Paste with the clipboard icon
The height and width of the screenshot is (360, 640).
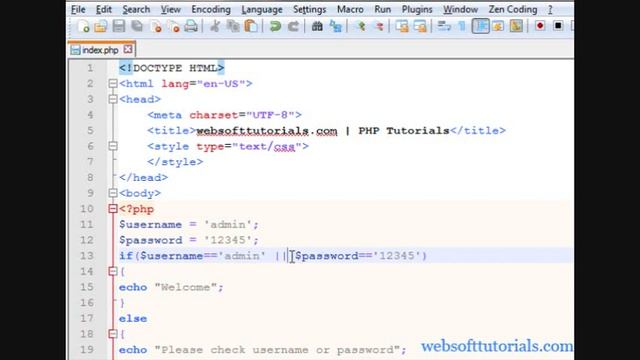(251, 27)
